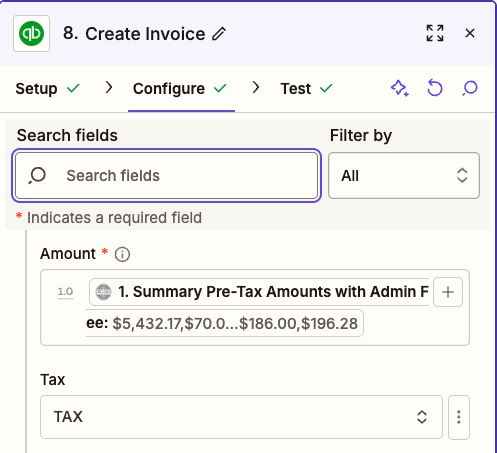497x453 pixels.
Task: Click the Summary Pre-Tax Amounts pill
Action: [x=259, y=292]
